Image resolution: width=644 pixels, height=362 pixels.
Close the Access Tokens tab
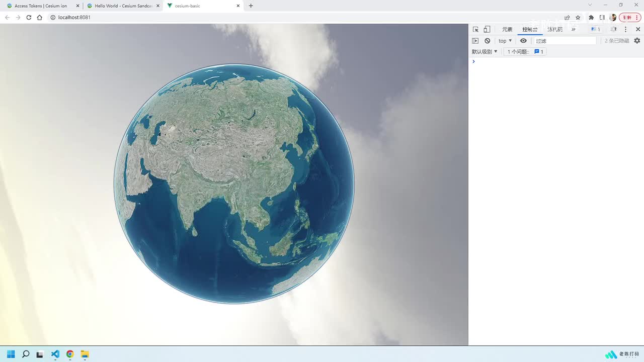[x=77, y=6]
